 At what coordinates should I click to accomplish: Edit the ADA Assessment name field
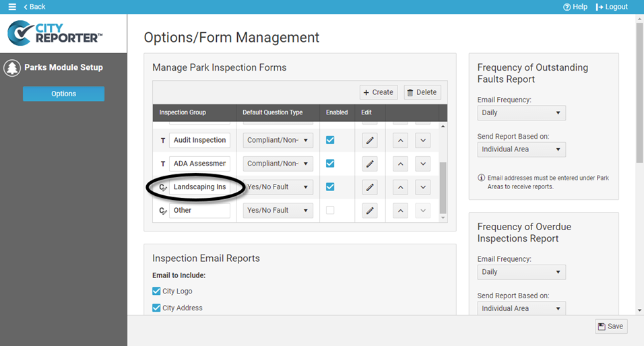199,164
